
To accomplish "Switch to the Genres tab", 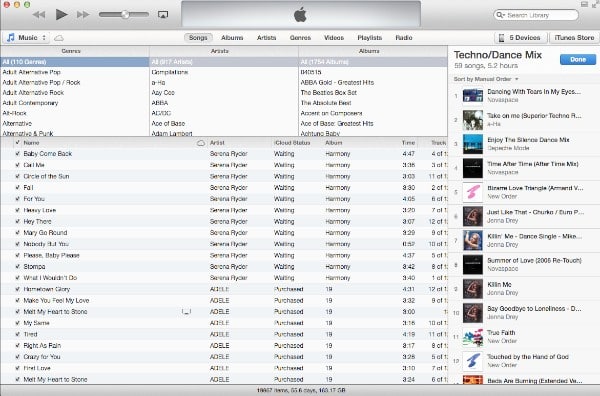I will point(300,37).
